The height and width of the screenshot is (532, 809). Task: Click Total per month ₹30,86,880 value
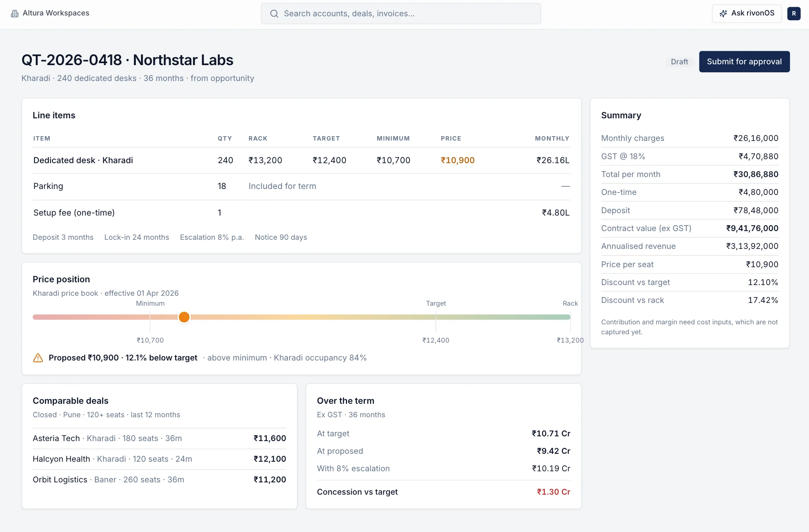click(756, 174)
